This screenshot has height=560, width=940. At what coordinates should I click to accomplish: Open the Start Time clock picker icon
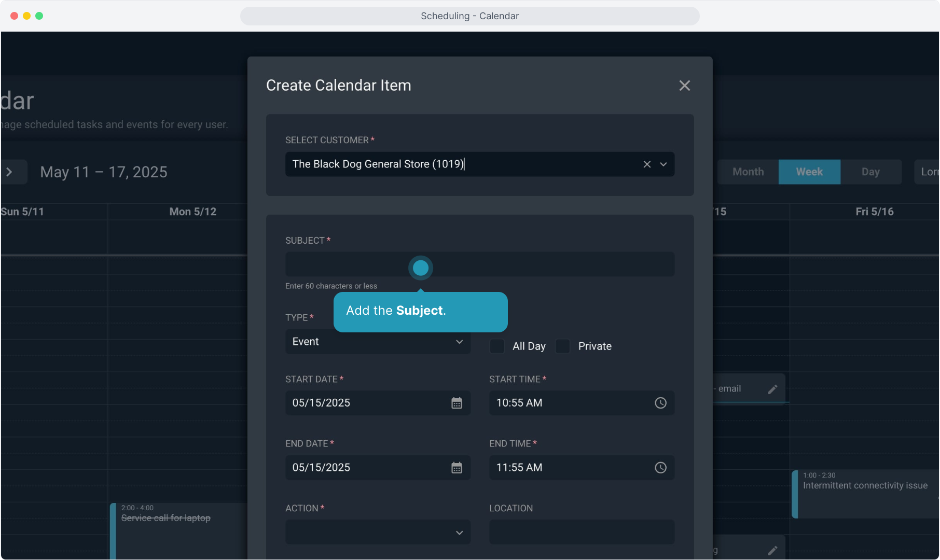point(660,403)
